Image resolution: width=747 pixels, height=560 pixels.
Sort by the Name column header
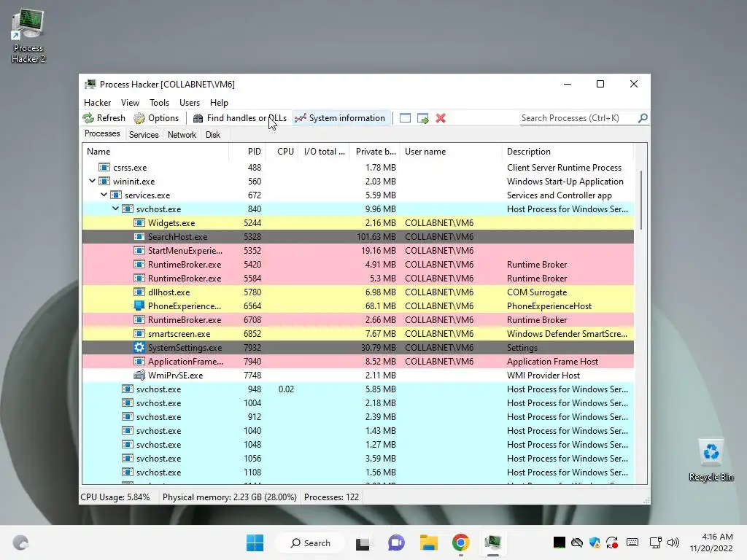[x=155, y=152]
